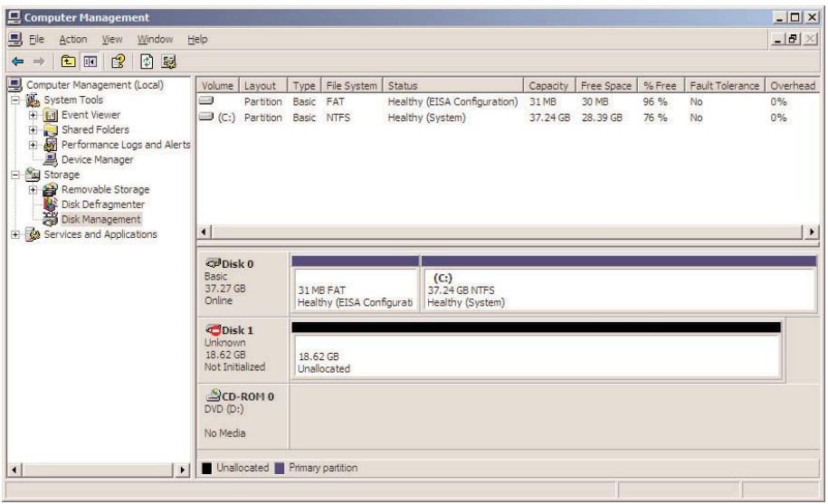Open the Properties/Help toolbar icon
828x504 pixels.
119,62
